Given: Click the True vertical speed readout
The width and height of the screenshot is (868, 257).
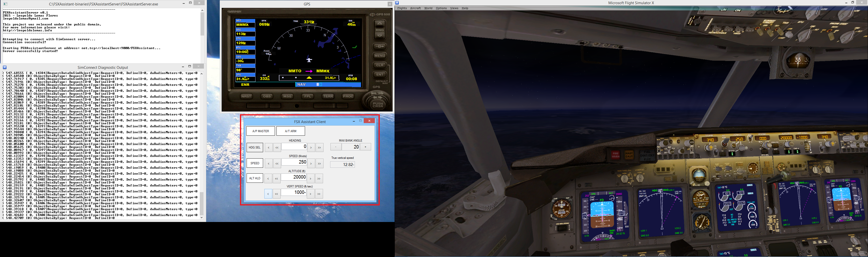Looking at the screenshot, I should (342, 164).
